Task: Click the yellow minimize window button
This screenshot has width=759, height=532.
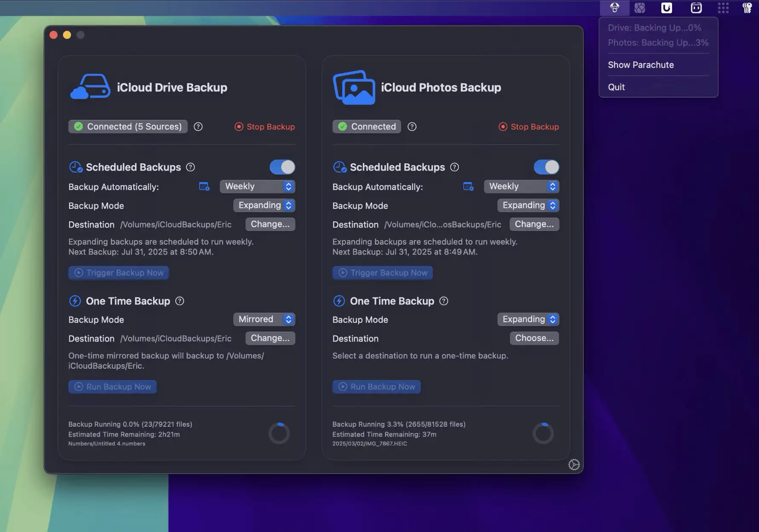Action: point(67,35)
